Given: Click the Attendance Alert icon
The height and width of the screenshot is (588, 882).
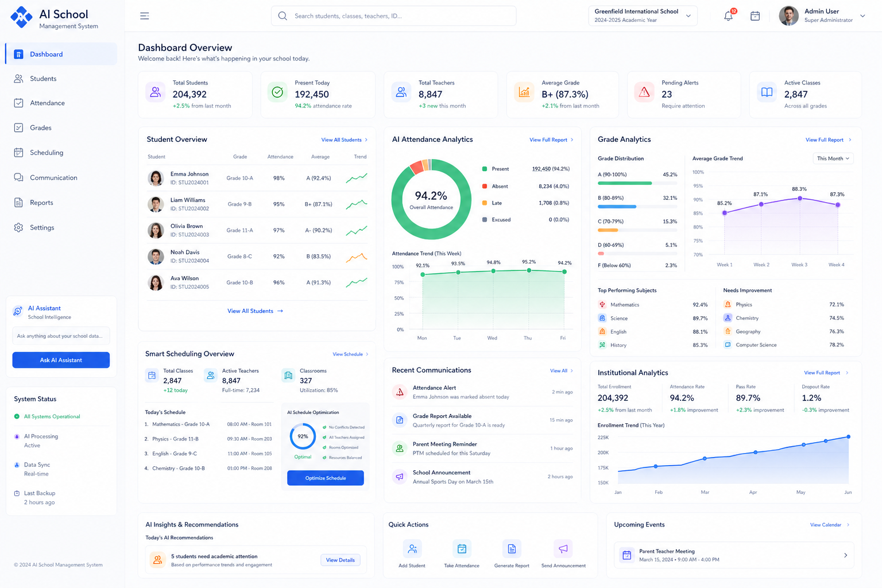Looking at the screenshot, I should (x=400, y=392).
